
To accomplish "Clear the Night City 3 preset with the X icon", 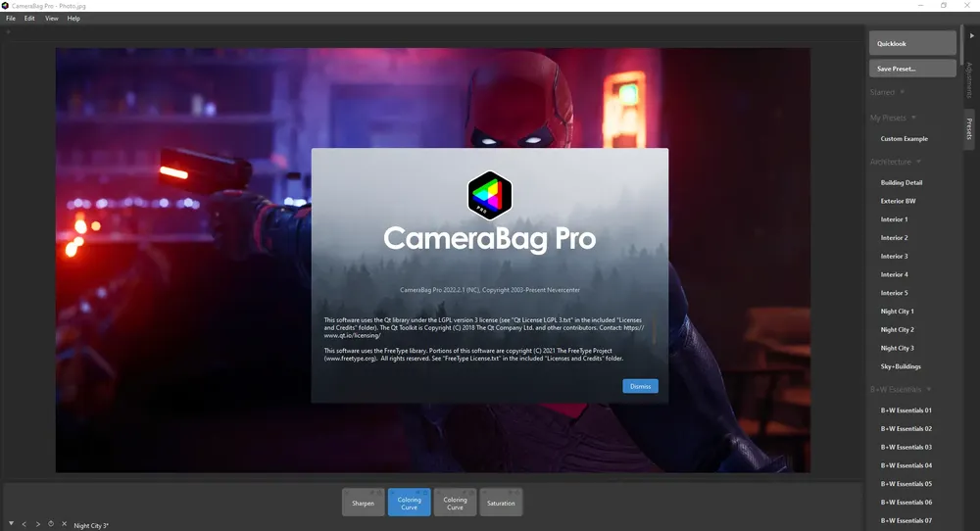I will [x=64, y=524].
